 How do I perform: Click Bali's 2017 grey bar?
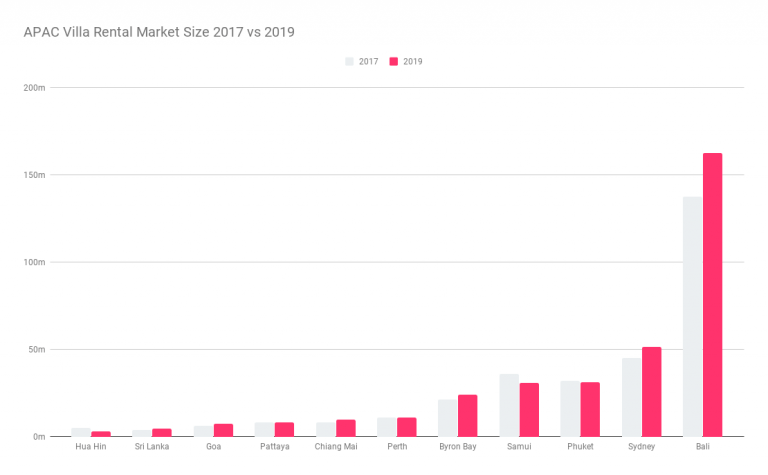point(693,316)
